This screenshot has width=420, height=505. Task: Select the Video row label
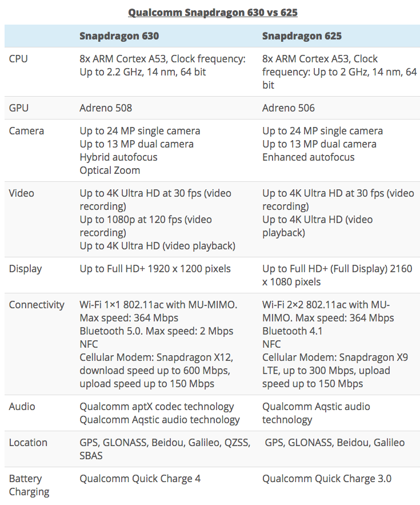pyautogui.click(x=22, y=193)
